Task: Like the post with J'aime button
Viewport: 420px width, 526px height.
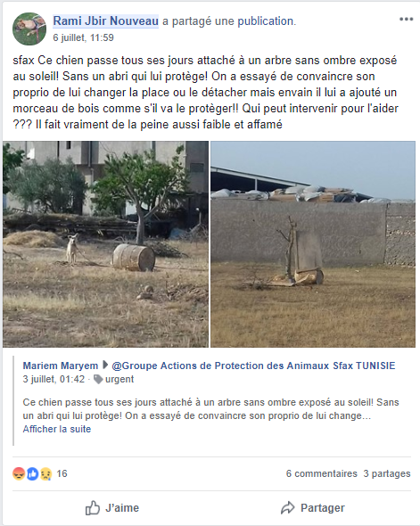Action: pyautogui.click(x=112, y=508)
